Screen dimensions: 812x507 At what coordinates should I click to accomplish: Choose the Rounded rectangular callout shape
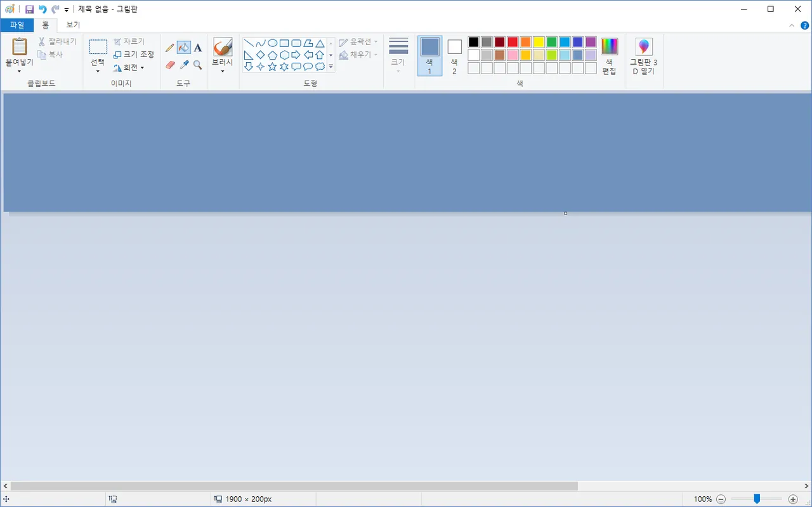(296, 67)
